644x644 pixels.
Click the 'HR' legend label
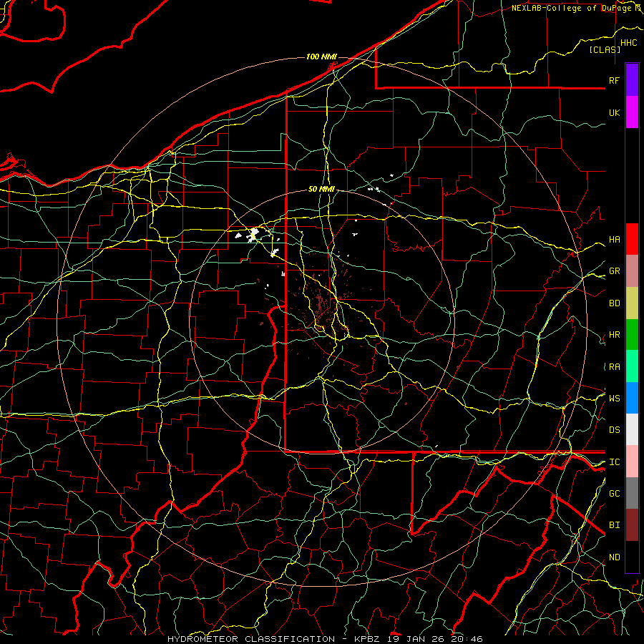point(615,335)
